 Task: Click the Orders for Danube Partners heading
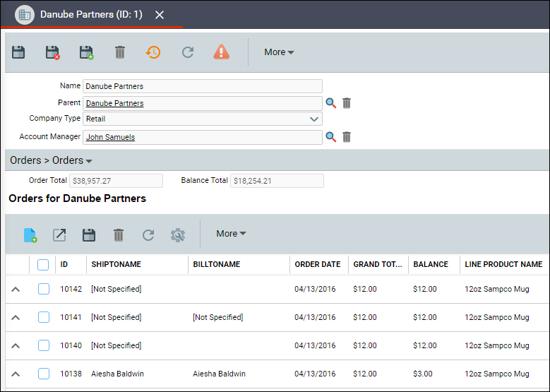tap(77, 198)
